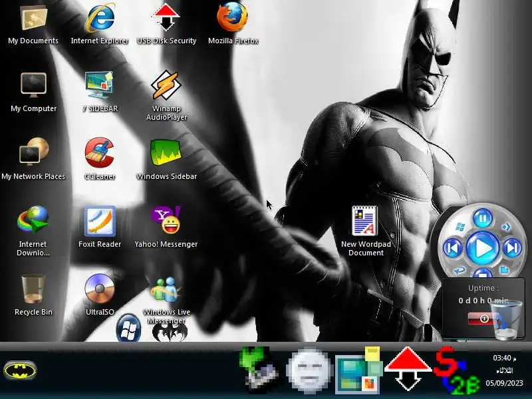Select the My Network Places icon

click(x=34, y=152)
